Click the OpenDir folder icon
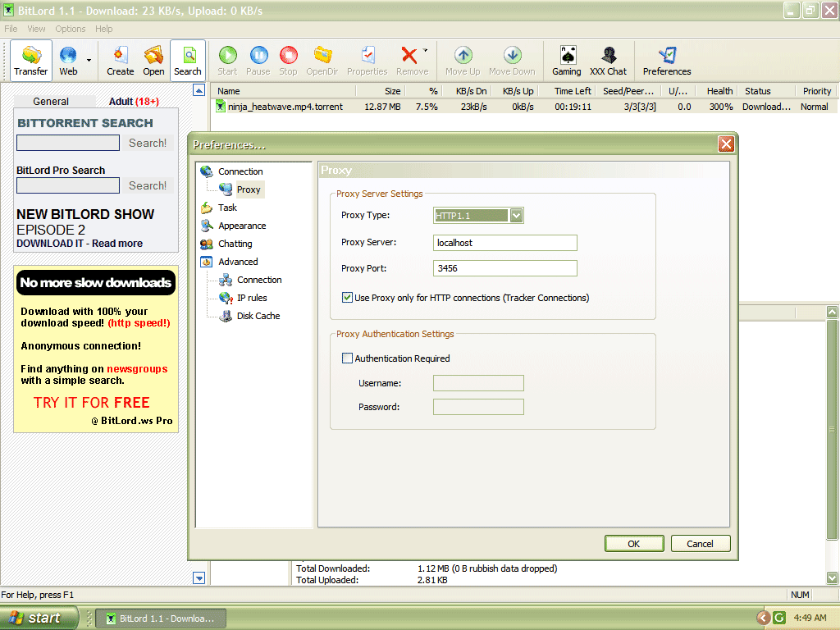 click(322, 61)
